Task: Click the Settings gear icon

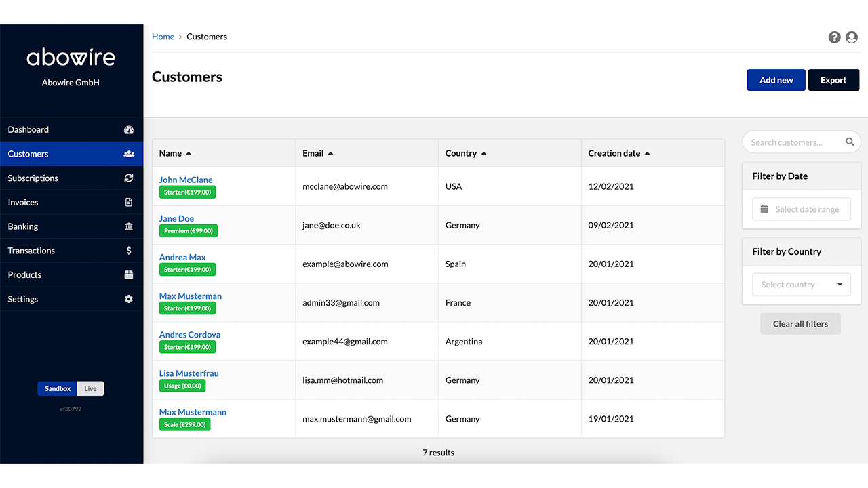Action: pos(129,299)
